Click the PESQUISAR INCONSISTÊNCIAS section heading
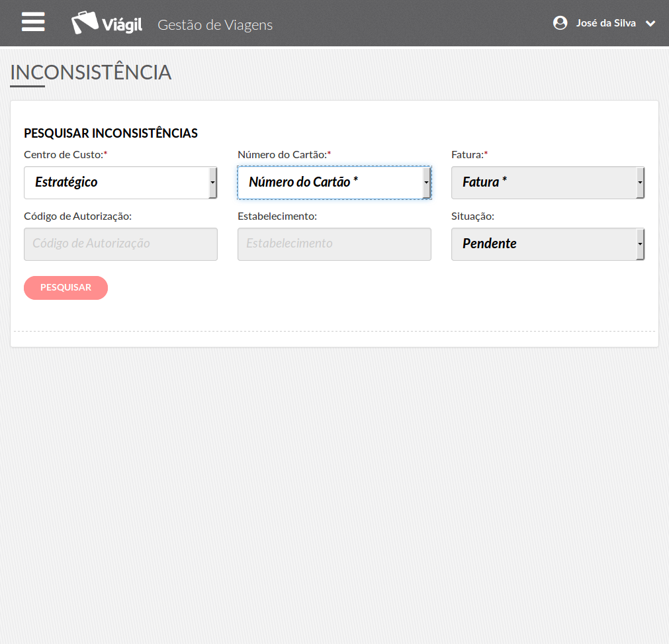669x644 pixels. 111,133
